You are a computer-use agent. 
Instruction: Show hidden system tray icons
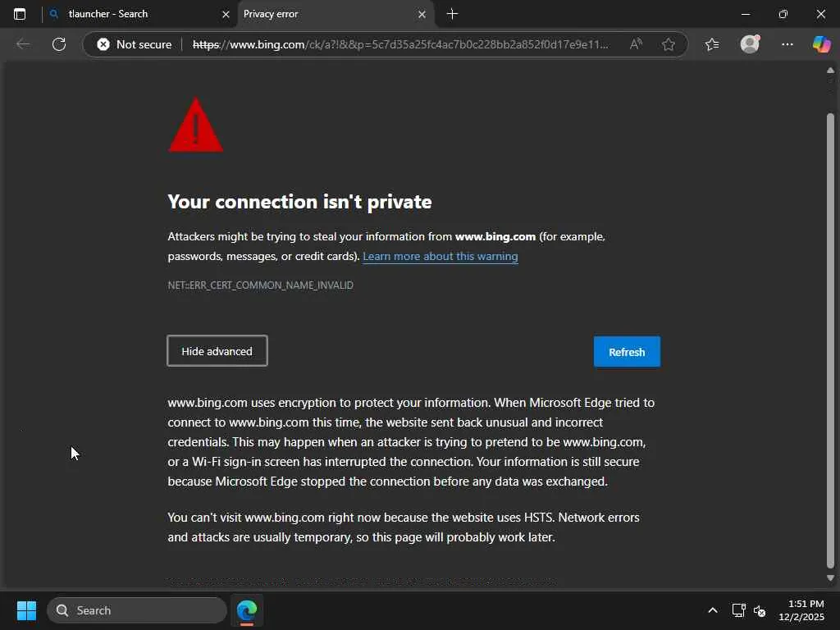[x=712, y=610]
